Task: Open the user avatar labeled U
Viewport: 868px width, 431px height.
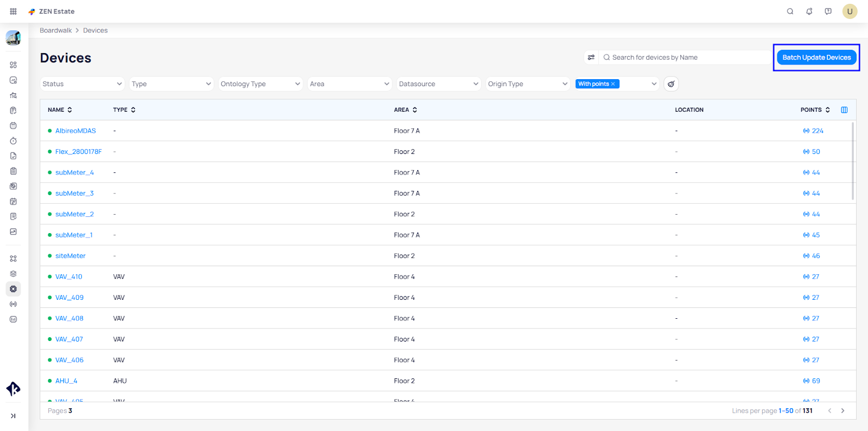Action: pyautogui.click(x=850, y=11)
